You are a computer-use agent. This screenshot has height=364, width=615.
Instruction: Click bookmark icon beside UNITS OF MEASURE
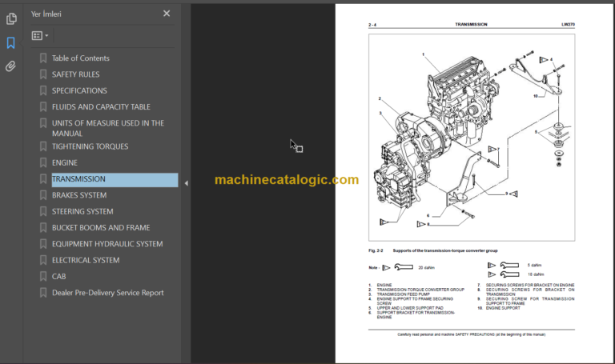click(x=43, y=123)
